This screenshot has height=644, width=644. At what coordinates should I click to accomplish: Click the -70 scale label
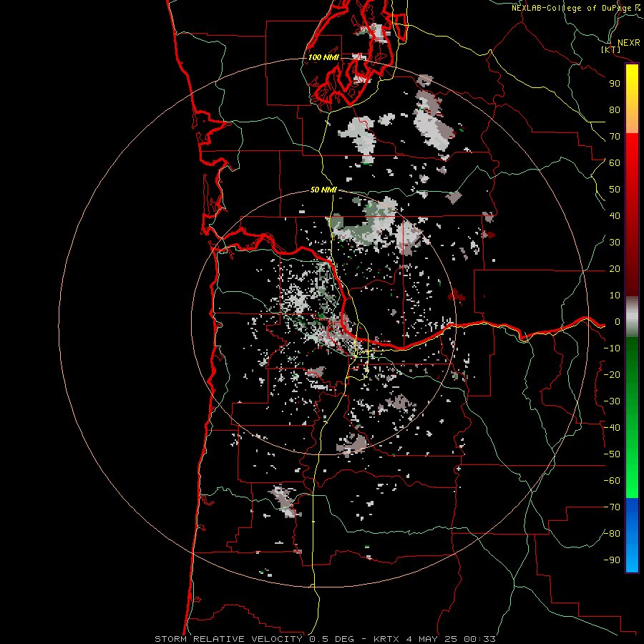[x=612, y=507]
